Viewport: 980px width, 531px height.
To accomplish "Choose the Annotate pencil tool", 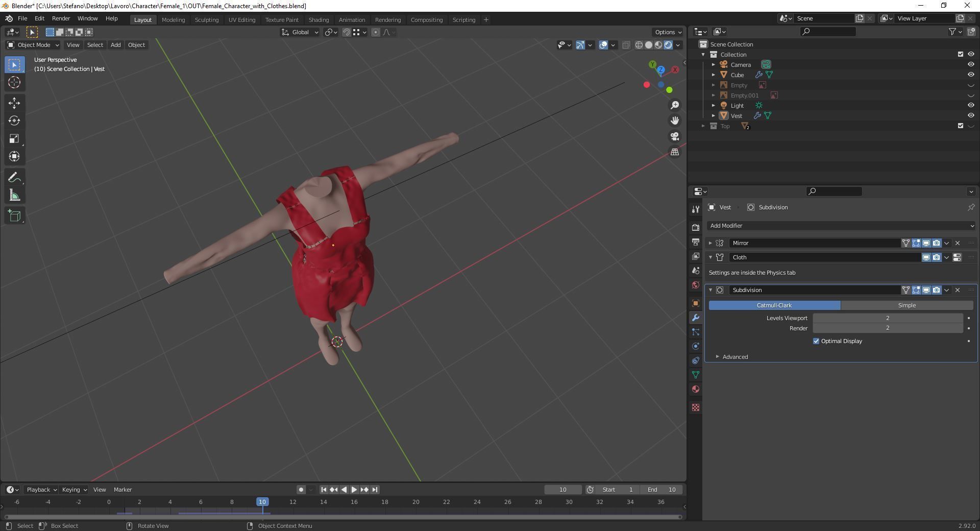I will tap(14, 178).
